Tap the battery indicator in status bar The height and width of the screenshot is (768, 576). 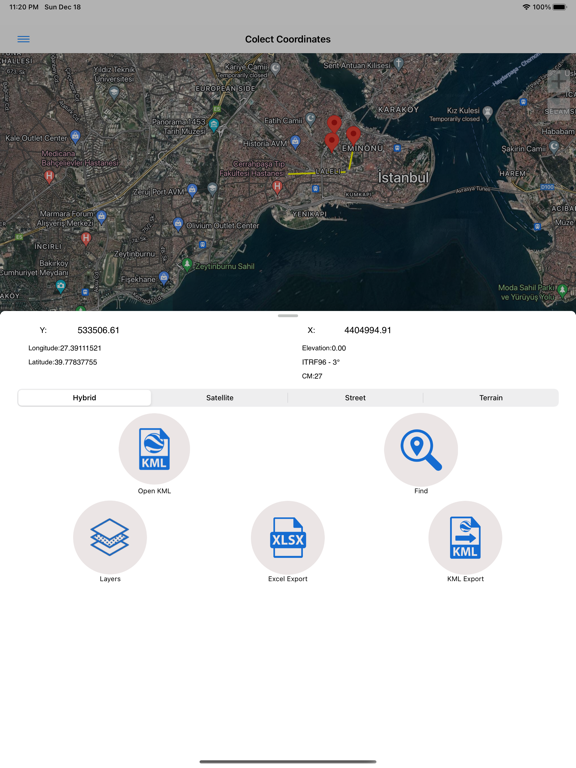560,7
